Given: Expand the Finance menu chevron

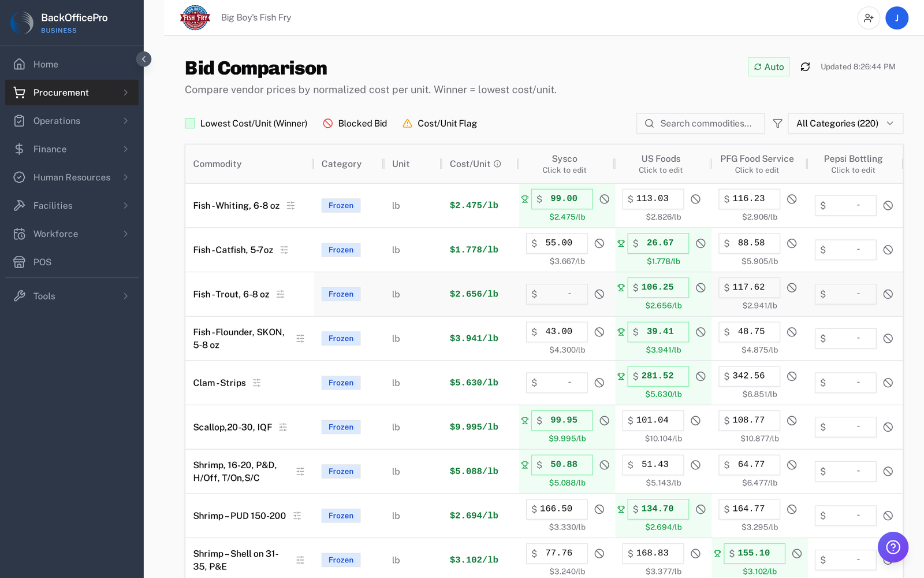Looking at the screenshot, I should coord(125,149).
